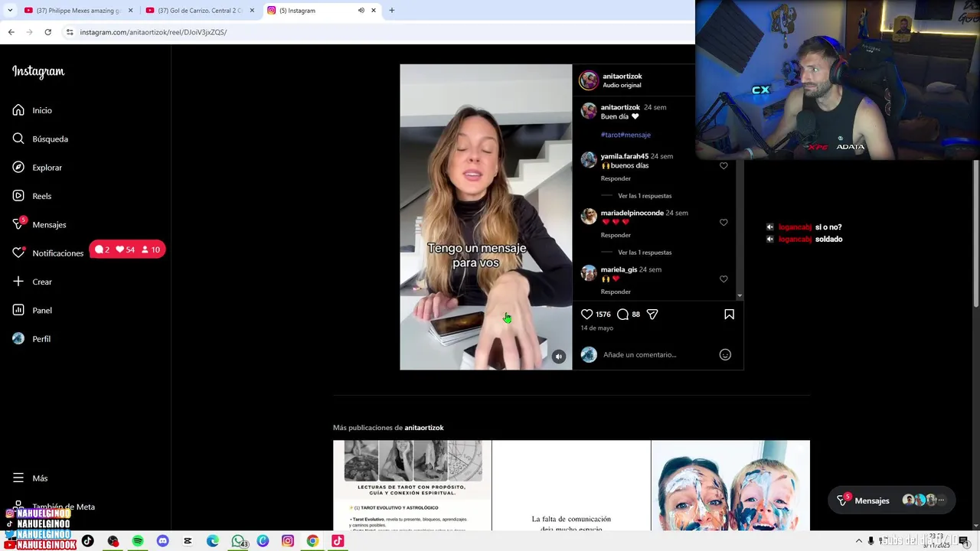Open Búsqueda in the sidebar

40,139
